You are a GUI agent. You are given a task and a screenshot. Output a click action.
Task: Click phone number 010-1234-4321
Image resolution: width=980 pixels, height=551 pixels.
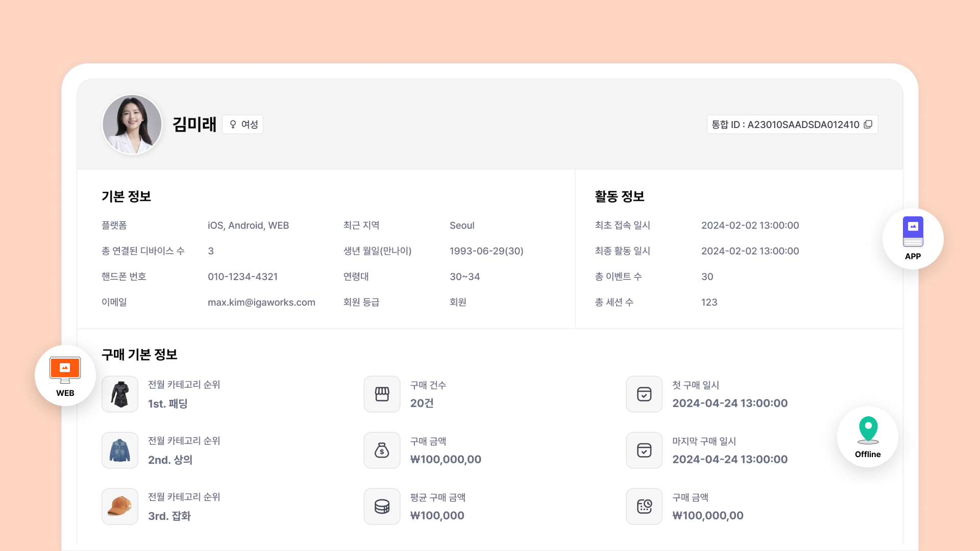[242, 277]
